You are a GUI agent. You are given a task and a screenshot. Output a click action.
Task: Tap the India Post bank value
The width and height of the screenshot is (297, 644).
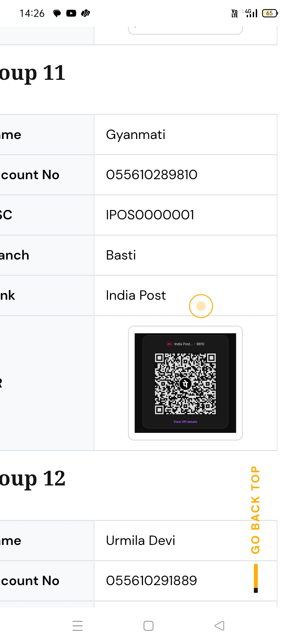[x=136, y=295]
